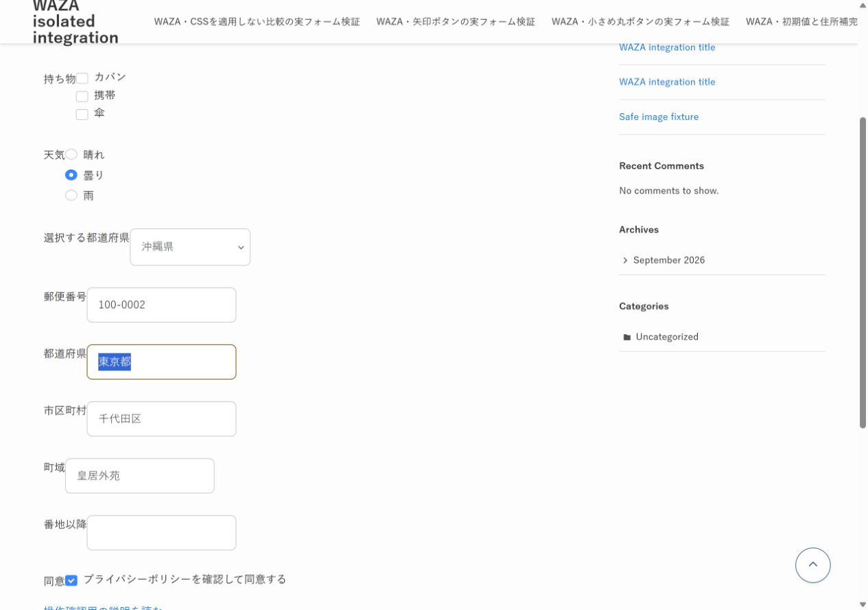Image resolution: width=868 pixels, height=610 pixels.
Task: Open the Uncategorized category link
Action: [667, 337]
